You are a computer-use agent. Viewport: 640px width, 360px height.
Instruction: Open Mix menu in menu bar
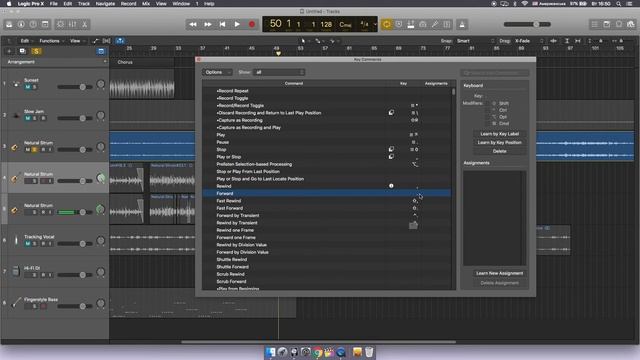point(146,4)
